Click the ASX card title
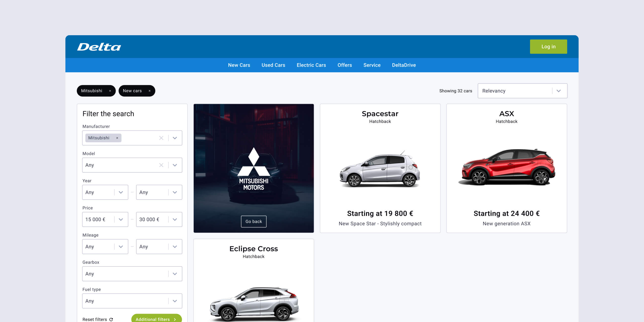Image resolution: width=644 pixels, height=322 pixels. [x=507, y=114]
